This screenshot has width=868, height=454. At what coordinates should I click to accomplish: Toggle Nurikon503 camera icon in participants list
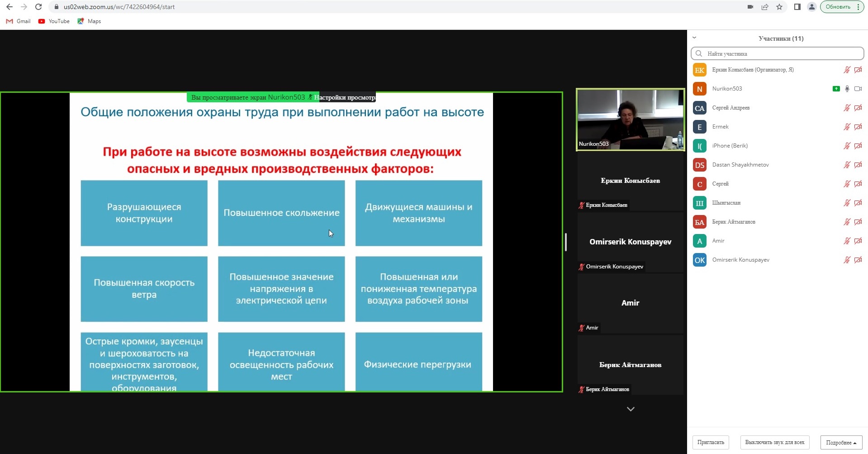[858, 89]
